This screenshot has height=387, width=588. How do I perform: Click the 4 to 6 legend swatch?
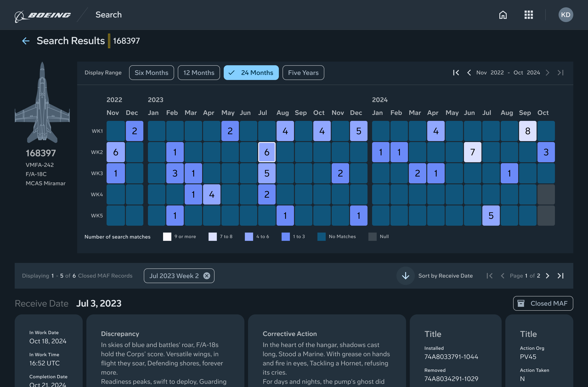tap(249, 237)
